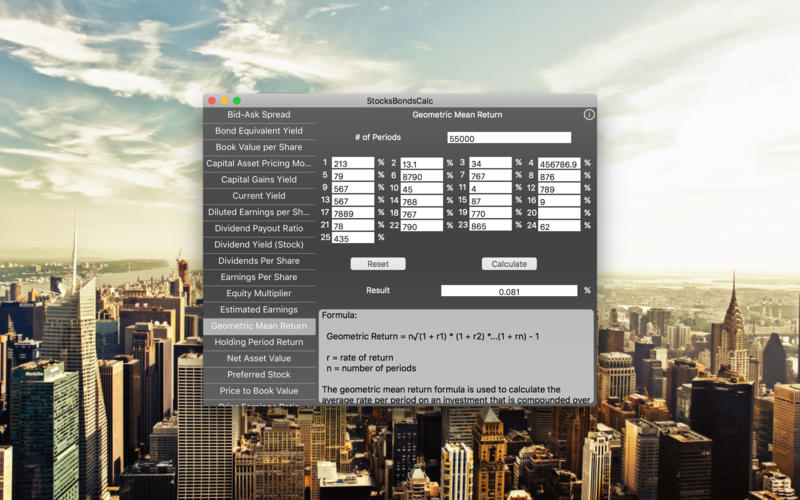Screen dimensions: 800x500
Task: Choose Book Value per Share from list
Action: click(x=259, y=147)
